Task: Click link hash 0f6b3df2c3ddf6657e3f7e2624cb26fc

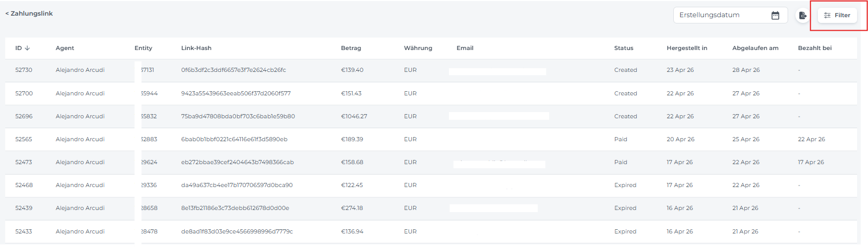Action: click(x=233, y=70)
